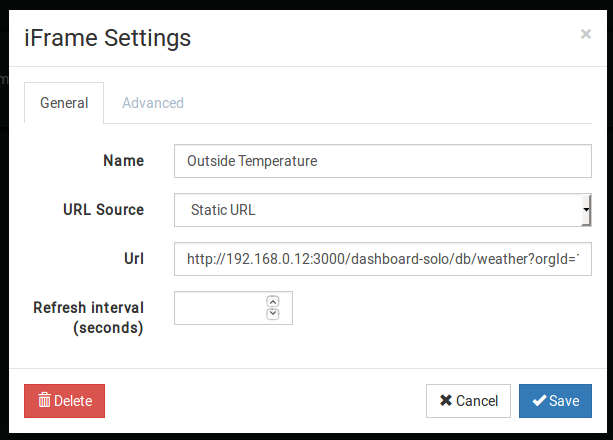Viewport: 613px width, 440px height.
Task: Click the X icon inside Cancel
Action: pyautogui.click(x=445, y=401)
